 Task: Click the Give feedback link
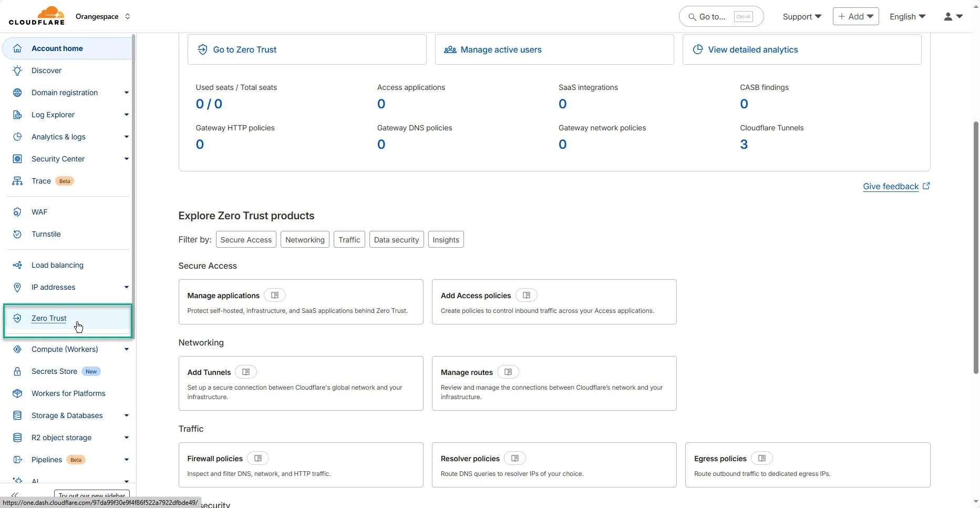[x=891, y=186]
